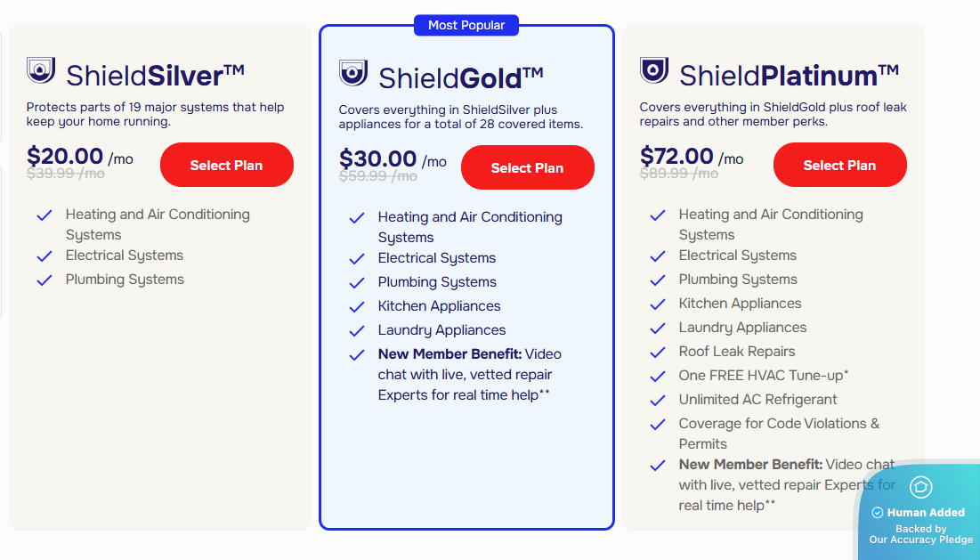
Task: Click the ShieldGold shield logo icon
Action: (353, 73)
